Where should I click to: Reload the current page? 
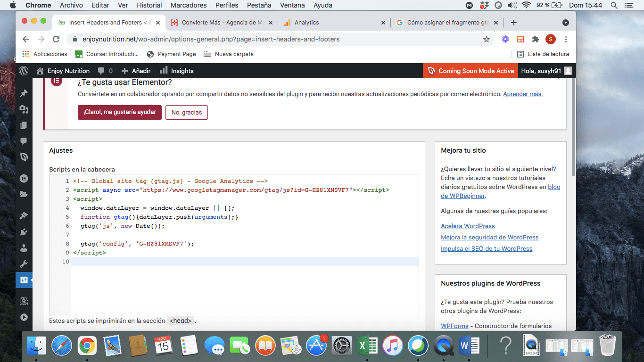[56, 39]
